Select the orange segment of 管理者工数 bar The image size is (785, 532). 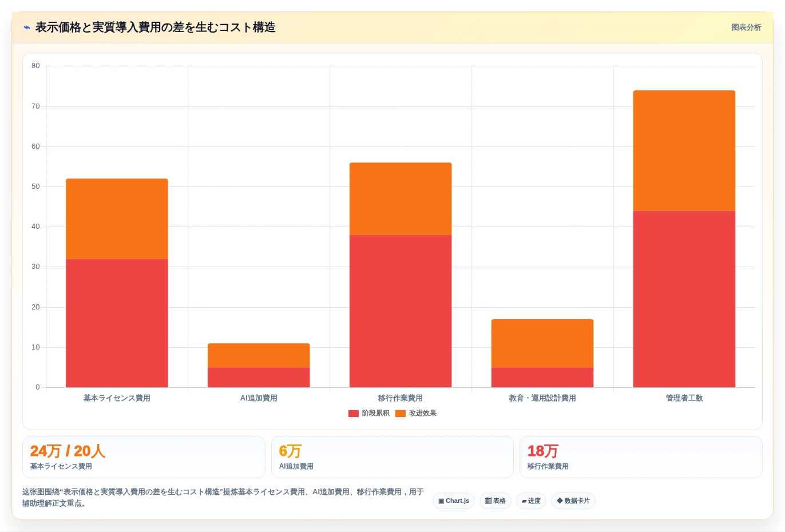pos(684,150)
